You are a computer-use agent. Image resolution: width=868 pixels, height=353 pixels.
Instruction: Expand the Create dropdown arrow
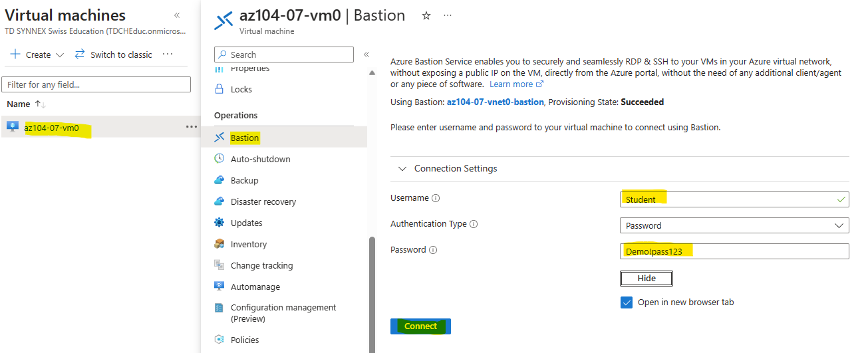click(x=60, y=55)
